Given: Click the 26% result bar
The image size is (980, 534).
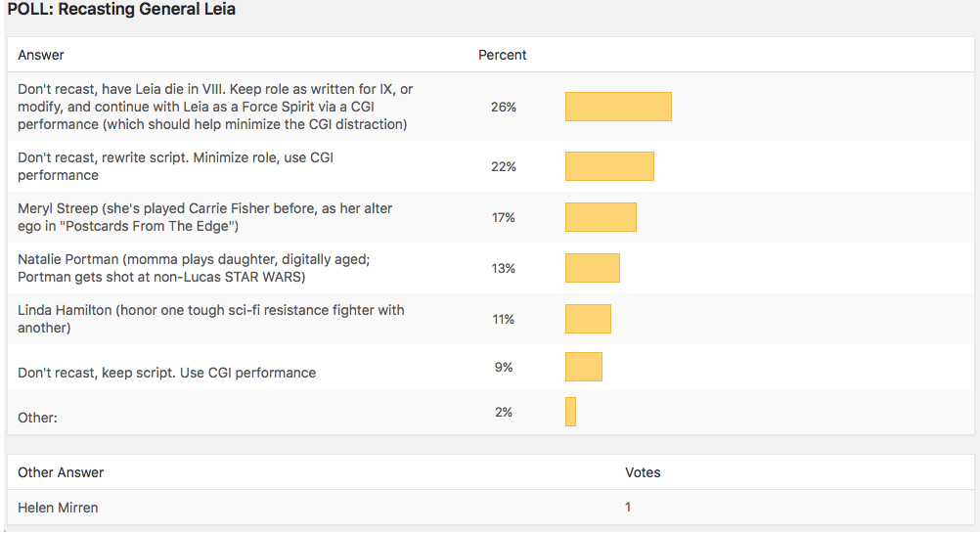Looking at the screenshot, I should [618, 107].
